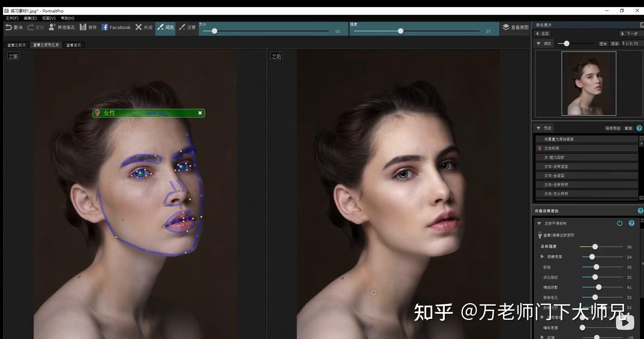Share the photo via the Facebook icon
The width and height of the screenshot is (644, 339).
click(105, 27)
